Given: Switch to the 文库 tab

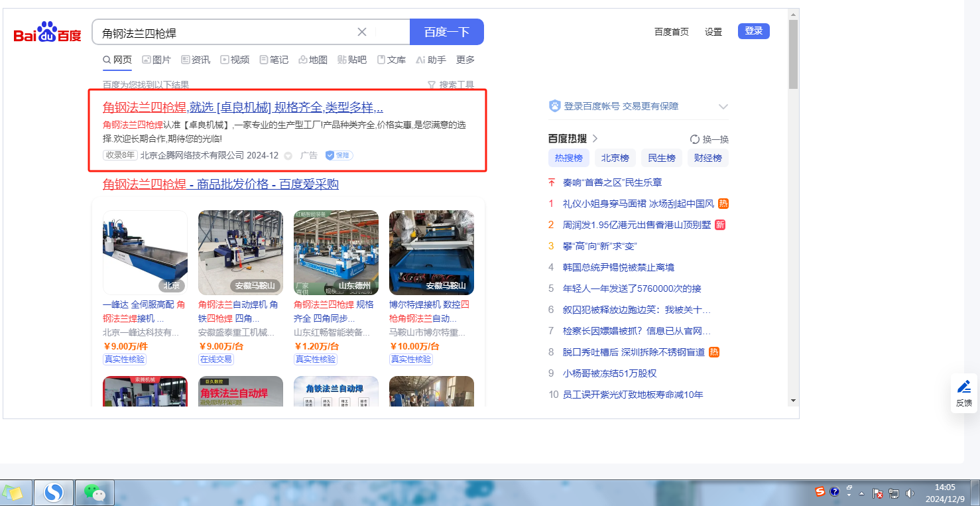Looking at the screenshot, I should point(391,60).
